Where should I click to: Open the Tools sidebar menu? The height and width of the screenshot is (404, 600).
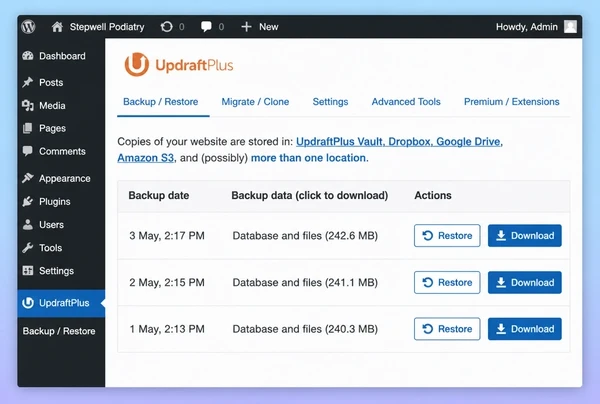[50, 248]
